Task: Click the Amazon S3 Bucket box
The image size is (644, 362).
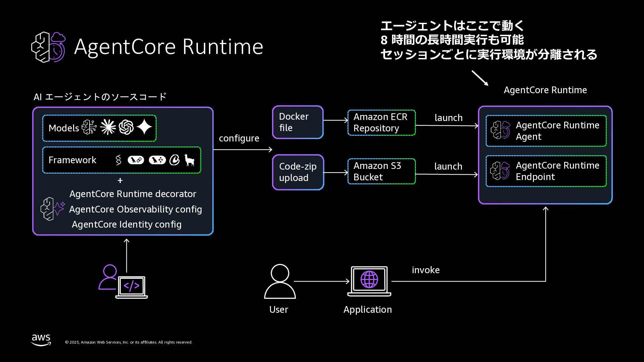Action: click(381, 172)
